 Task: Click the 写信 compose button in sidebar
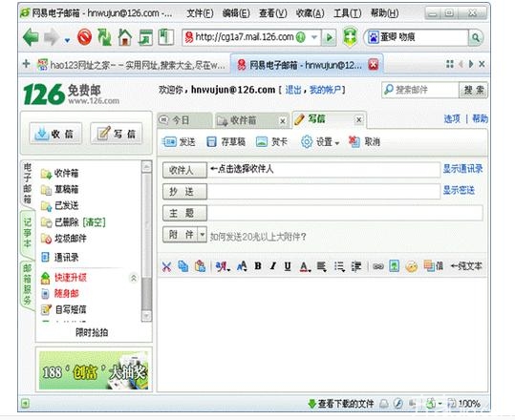[x=117, y=134]
